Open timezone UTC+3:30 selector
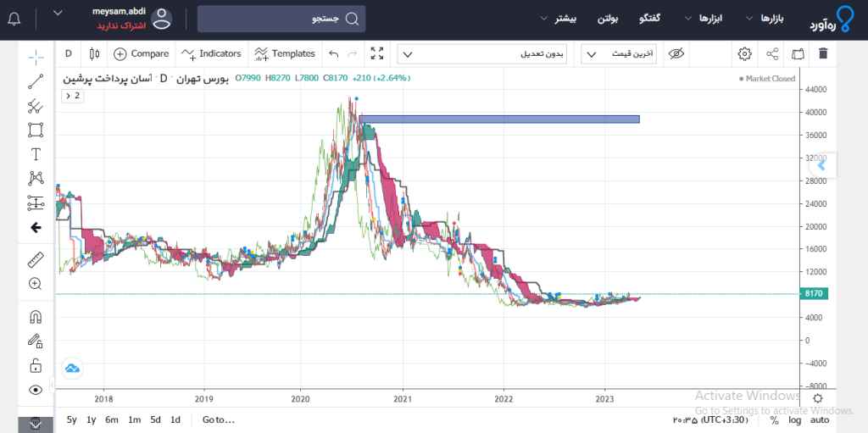The width and height of the screenshot is (868, 433). (x=711, y=420)
